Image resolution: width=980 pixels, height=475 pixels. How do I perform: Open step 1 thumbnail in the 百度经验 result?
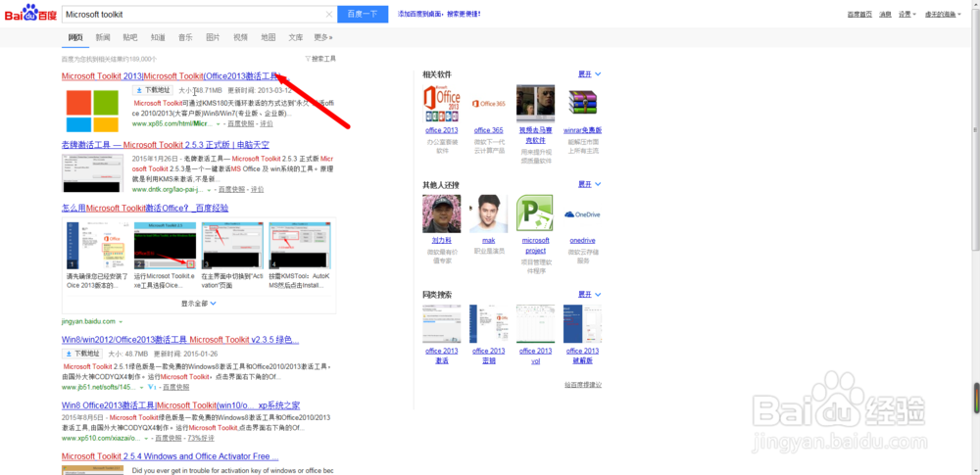pyautogui.click(x=95, y=246)
